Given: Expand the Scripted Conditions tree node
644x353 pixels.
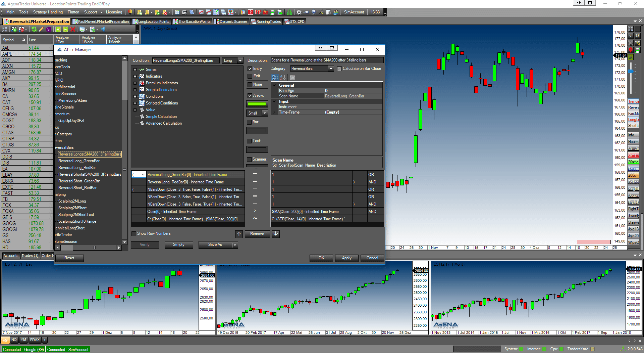Looking at the screenshot, I should [135, 103].
